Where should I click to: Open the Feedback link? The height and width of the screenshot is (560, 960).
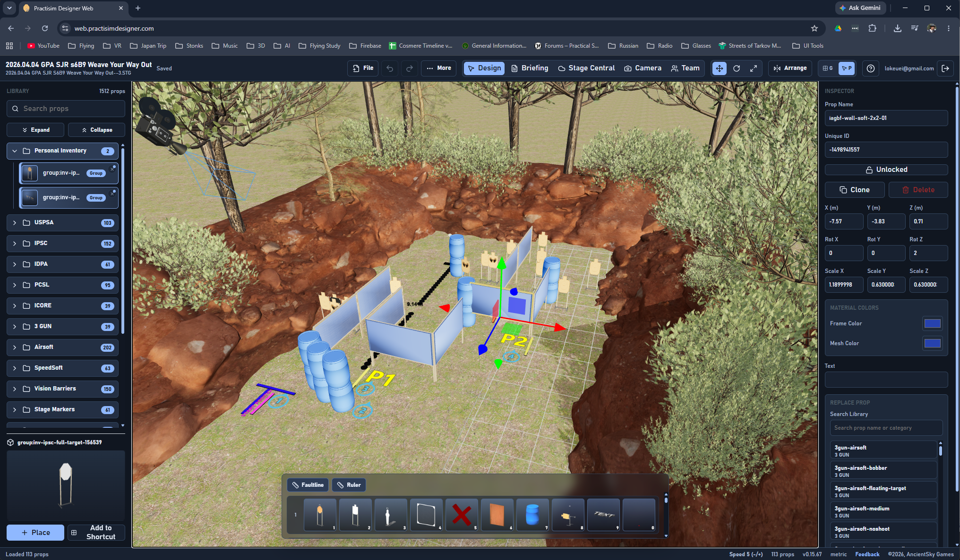(867, 554)
